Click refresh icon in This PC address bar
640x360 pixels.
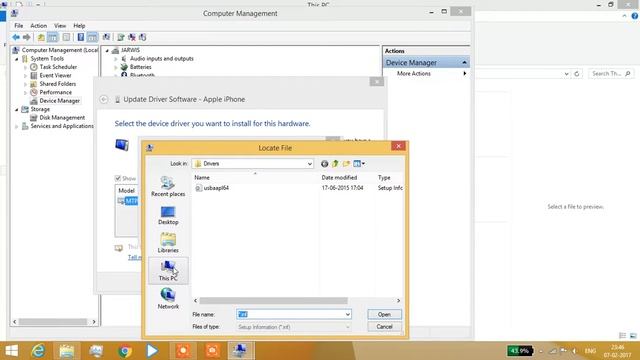point(577,74)
